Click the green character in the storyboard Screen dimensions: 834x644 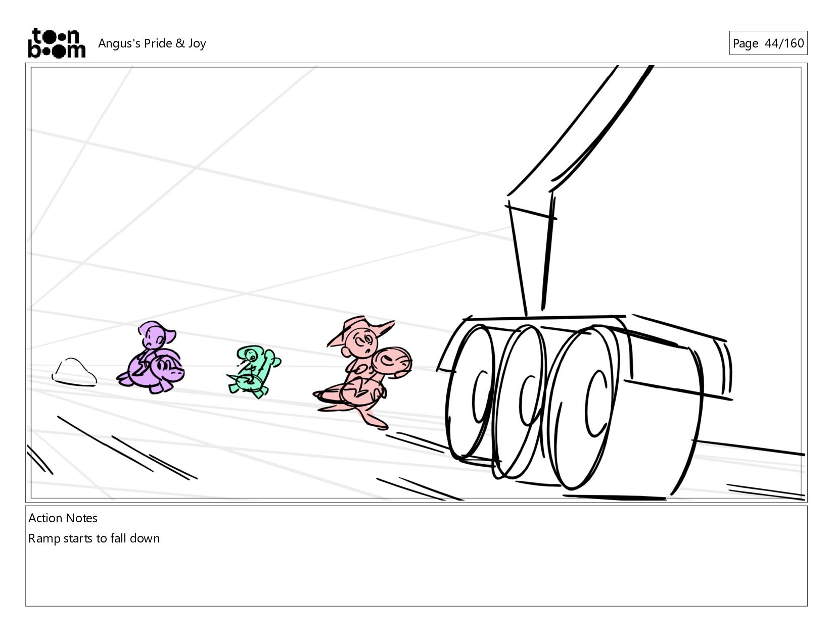[x=254, y=371]
